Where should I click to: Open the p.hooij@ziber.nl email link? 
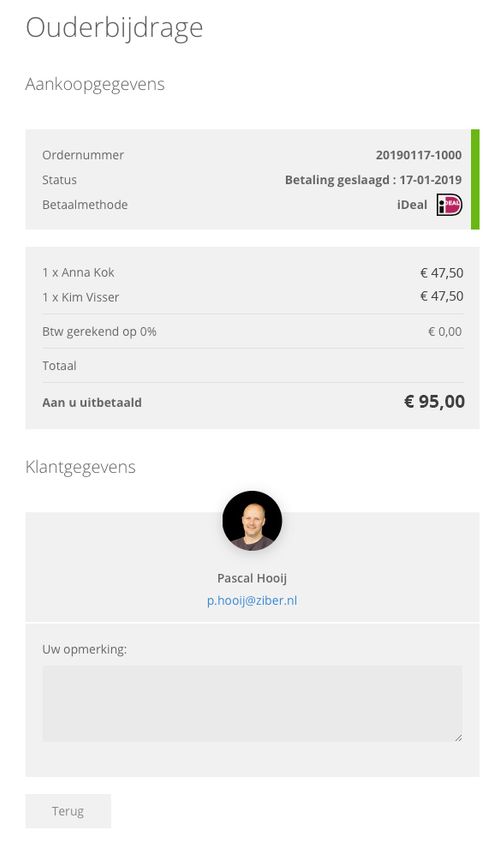pyautogui.click(x=252, y=600)
